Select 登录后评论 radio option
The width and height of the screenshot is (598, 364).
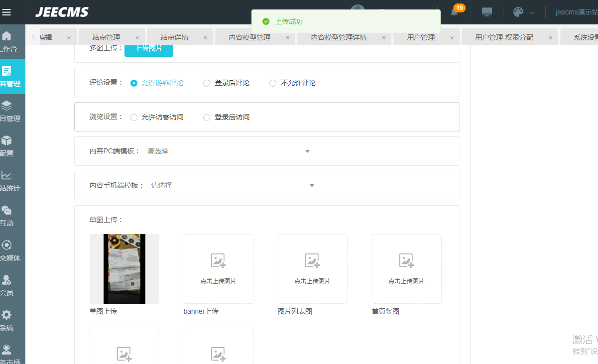click(x=207, y=83)
